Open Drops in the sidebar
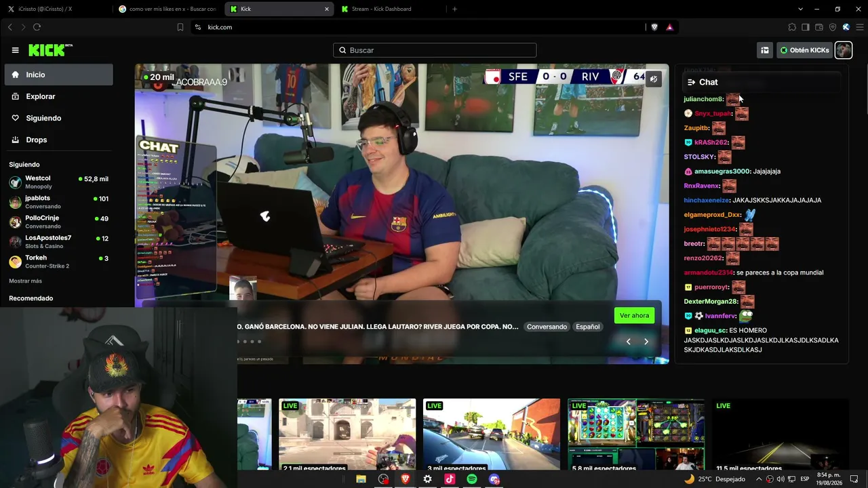Screen dimensions: 868x488 click(x=59, y=140)
